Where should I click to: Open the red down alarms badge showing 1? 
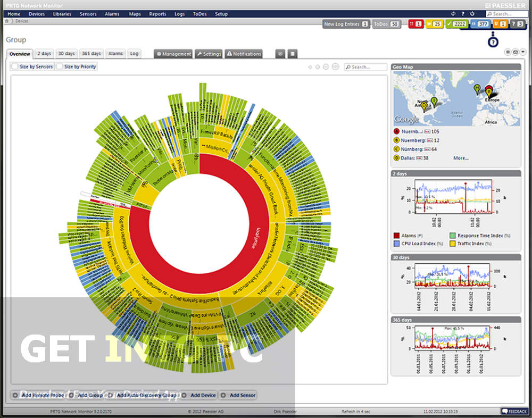click(415, 24)
